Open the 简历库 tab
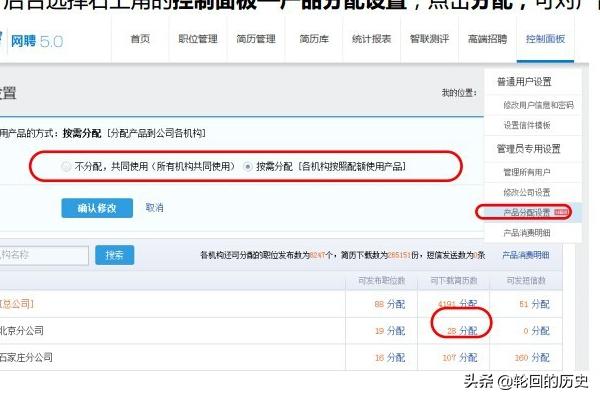 (x=314, y=39)
